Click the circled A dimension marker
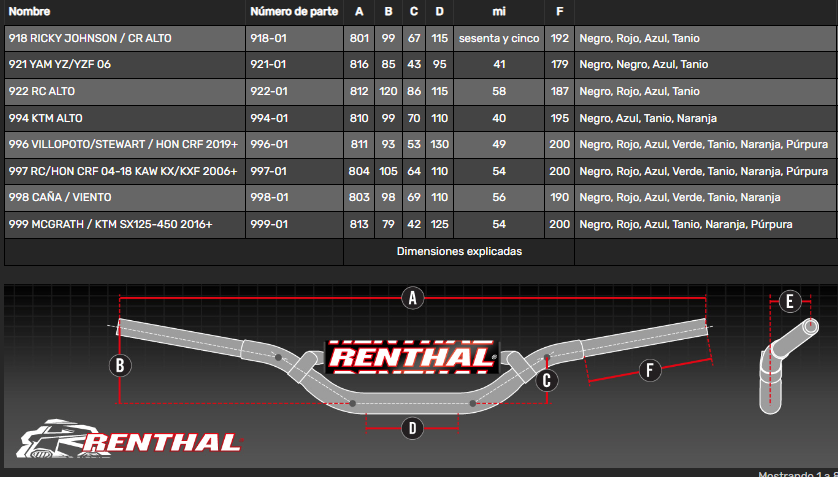This screenshot has width=838, height=477. (412, 298)
